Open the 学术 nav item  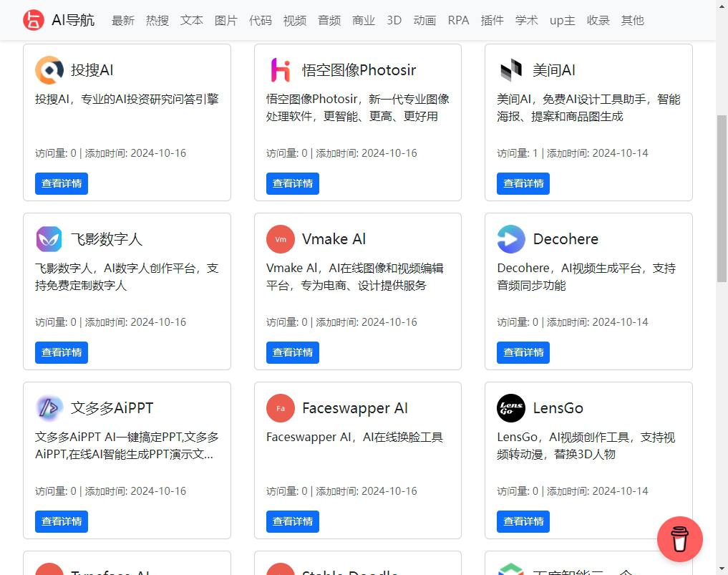coord(527,21)
